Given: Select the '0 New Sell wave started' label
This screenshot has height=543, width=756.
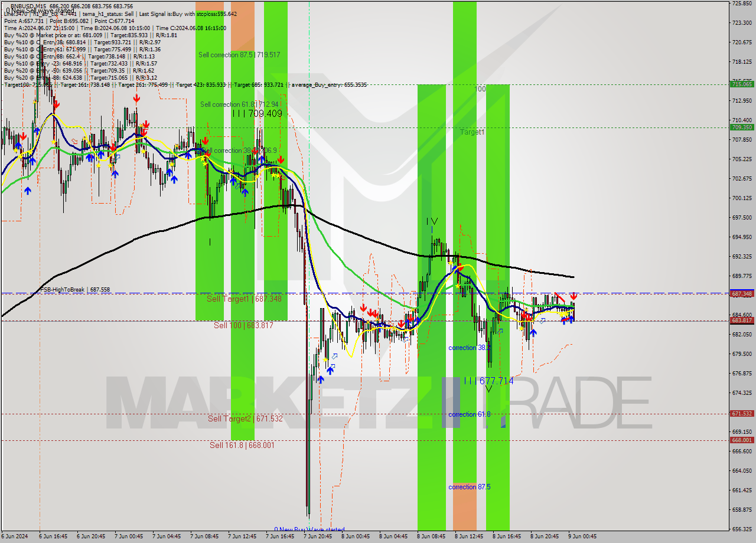Looking at the screenshot, I should pos(40,11).
